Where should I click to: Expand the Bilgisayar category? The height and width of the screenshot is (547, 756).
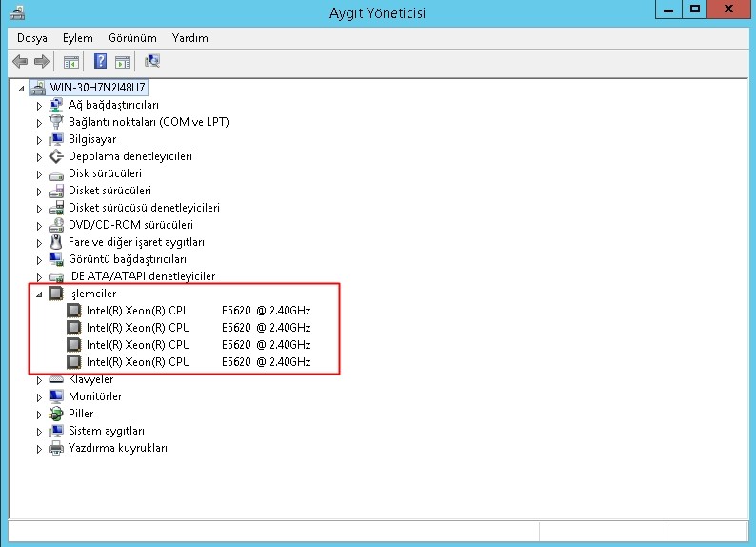click(x=39, y=140)
